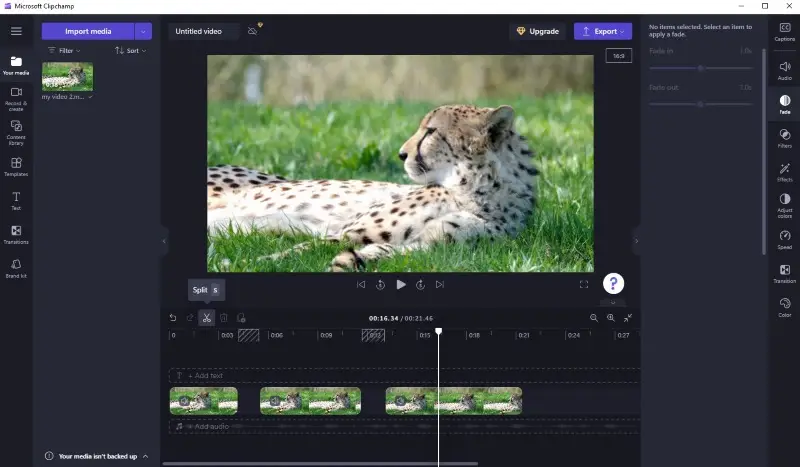
Task: Open Your media tab
Action: [x=16, y=66]
